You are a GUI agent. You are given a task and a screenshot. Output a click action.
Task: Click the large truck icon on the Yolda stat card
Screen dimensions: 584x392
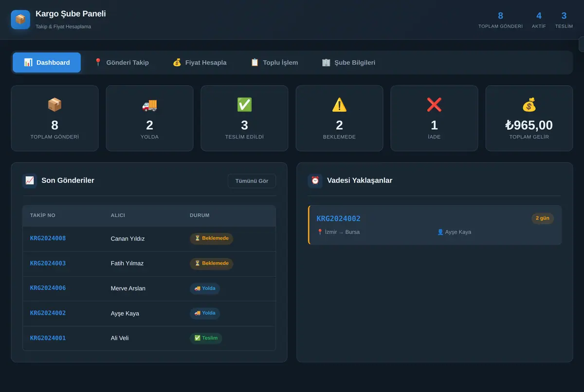click(x=149, y=105)
